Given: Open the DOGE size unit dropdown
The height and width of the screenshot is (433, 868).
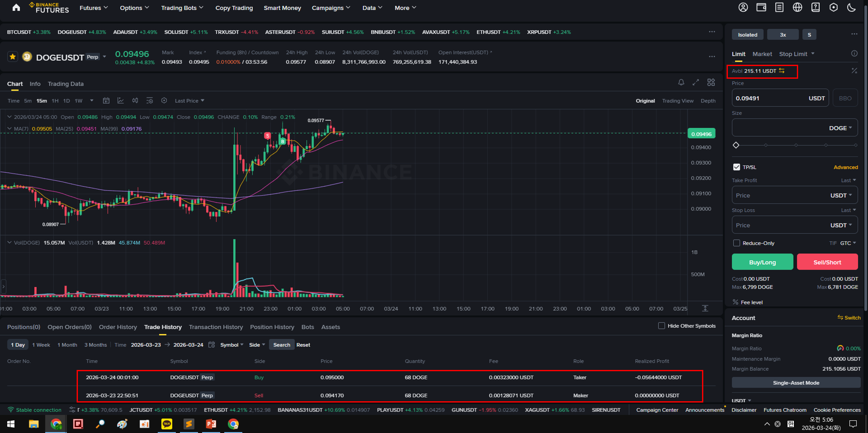Looking at the screenshot, I should pyautogui.click(x=840, y=128).
